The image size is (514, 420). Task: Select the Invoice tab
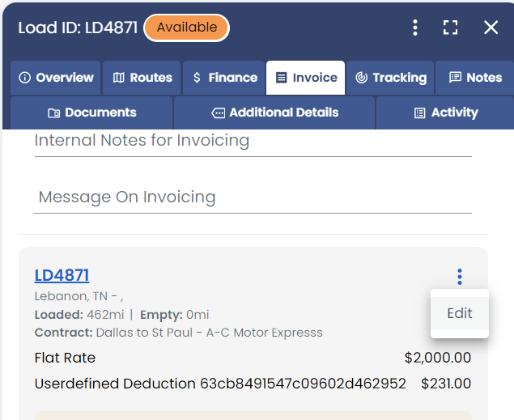pyautogui.click(x=306, y=78)
